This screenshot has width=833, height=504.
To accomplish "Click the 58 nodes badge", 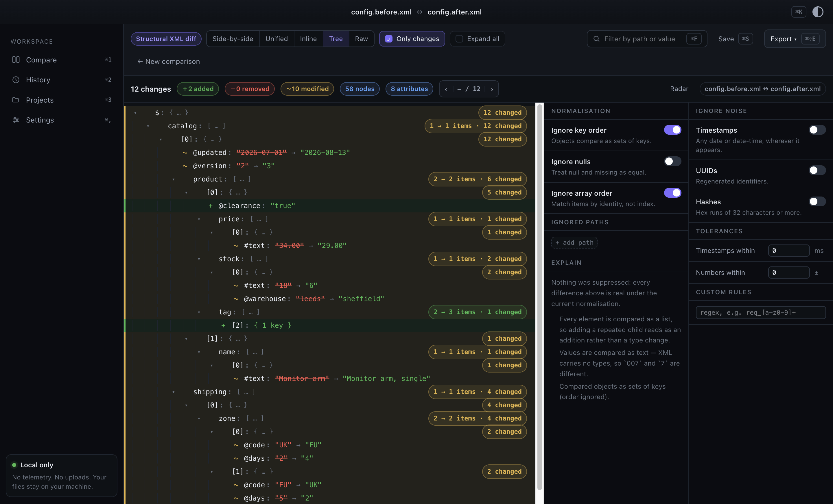I will [x=359, y=89].
